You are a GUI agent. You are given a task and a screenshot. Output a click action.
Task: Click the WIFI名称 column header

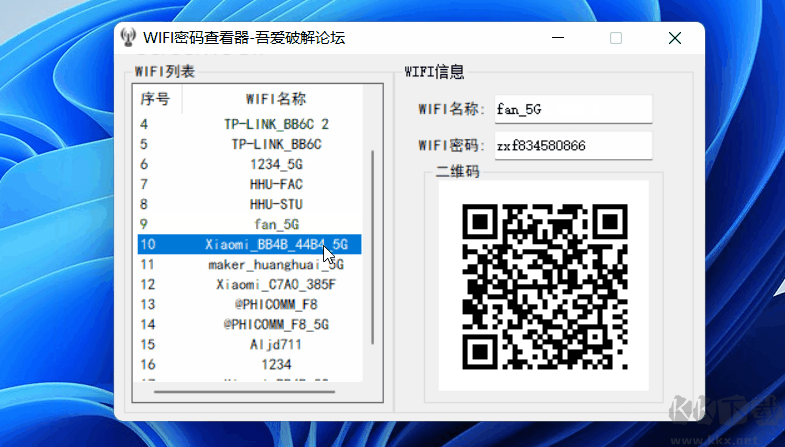point(272,99)
